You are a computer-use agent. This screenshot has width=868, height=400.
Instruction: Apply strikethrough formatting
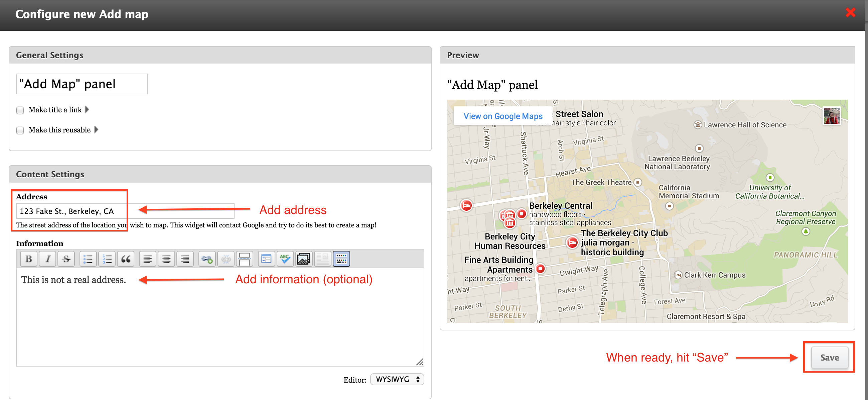pos(66,259)
